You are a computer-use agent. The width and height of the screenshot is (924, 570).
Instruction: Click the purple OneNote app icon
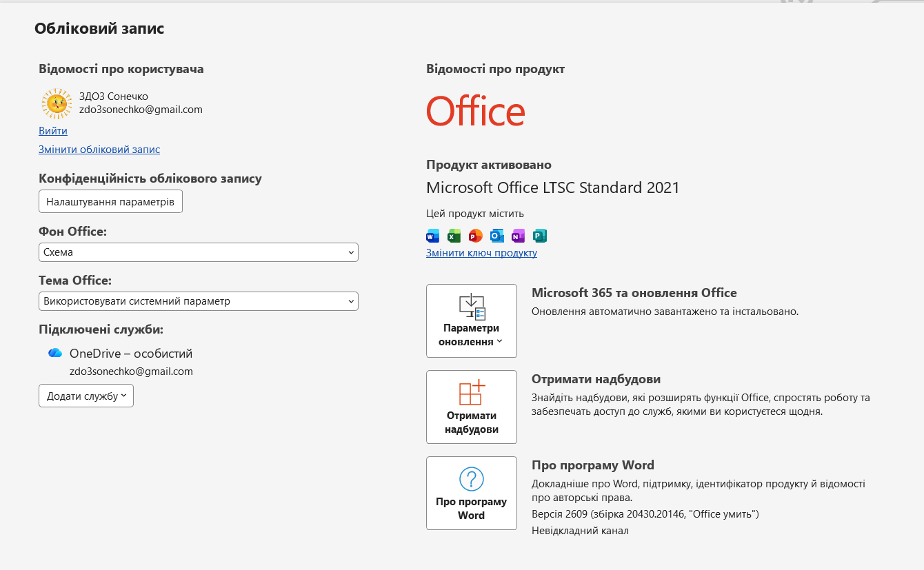tap(518, 236)
